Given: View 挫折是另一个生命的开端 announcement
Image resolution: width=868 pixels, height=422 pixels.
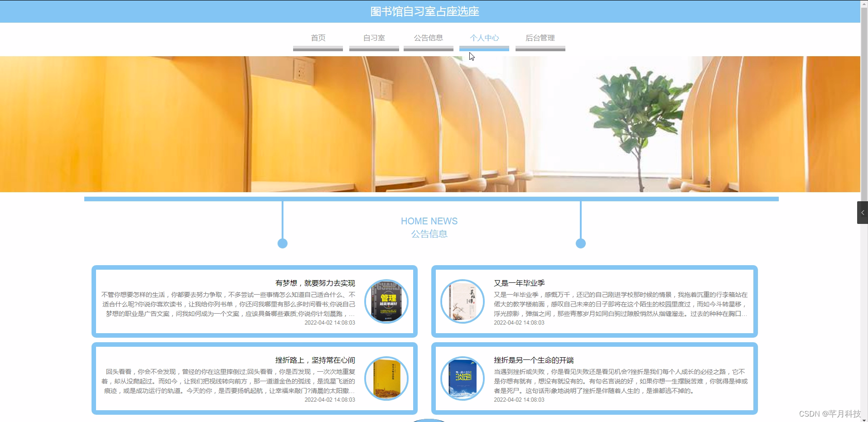Looking at the screenshot, I should point(534,360).
